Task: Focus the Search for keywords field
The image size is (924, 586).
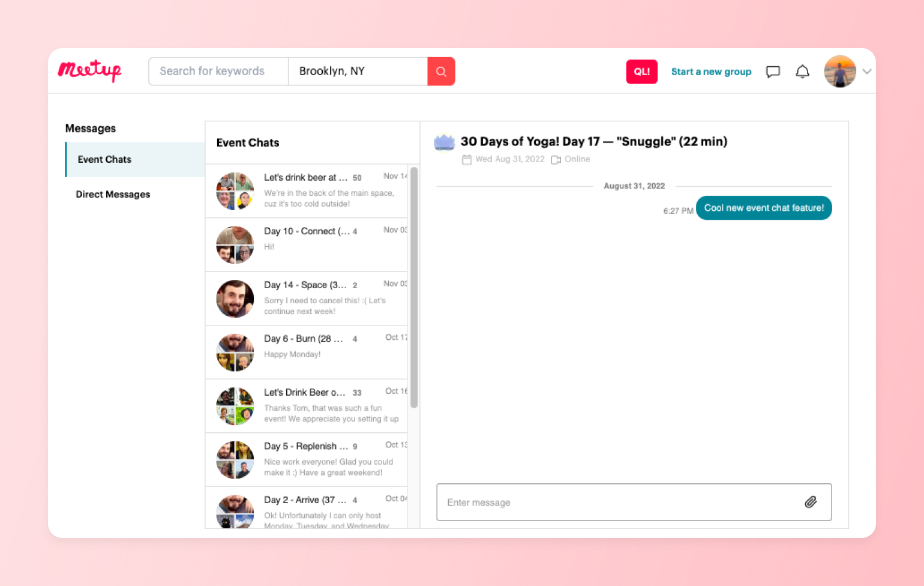Action: (x=218, y=71)
